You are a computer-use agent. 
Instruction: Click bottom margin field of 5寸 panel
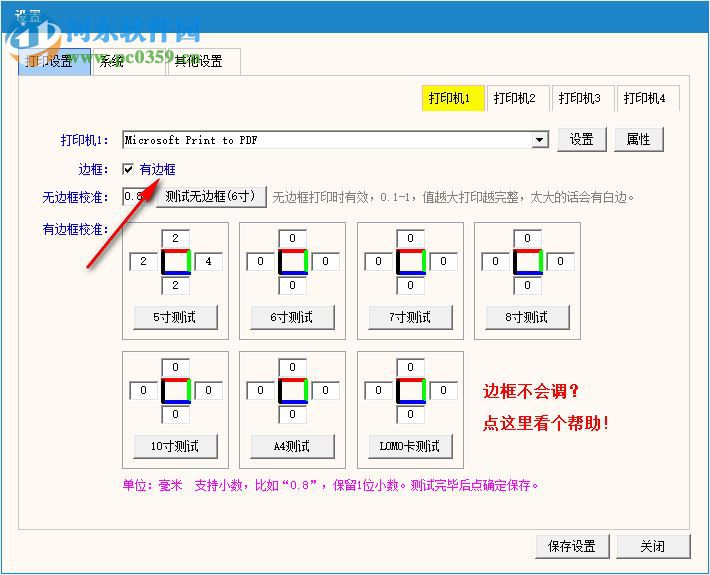point(176,286)
